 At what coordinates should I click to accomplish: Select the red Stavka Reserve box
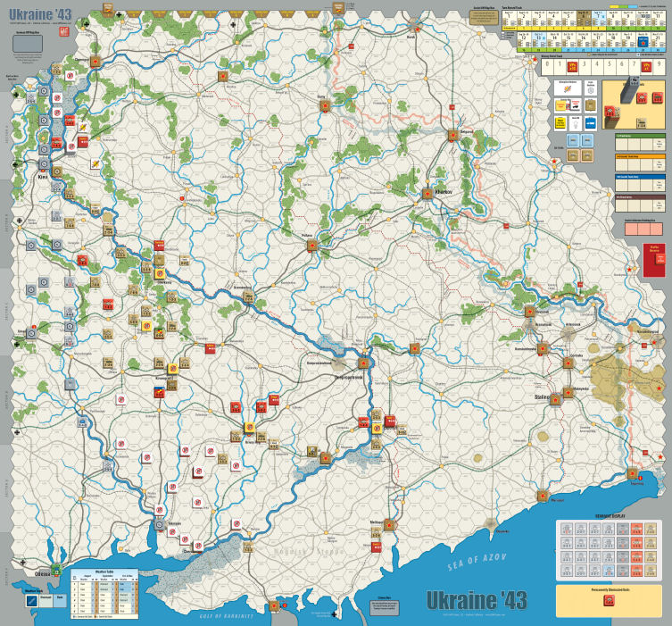pyautogui.click(x=654, y=260)
